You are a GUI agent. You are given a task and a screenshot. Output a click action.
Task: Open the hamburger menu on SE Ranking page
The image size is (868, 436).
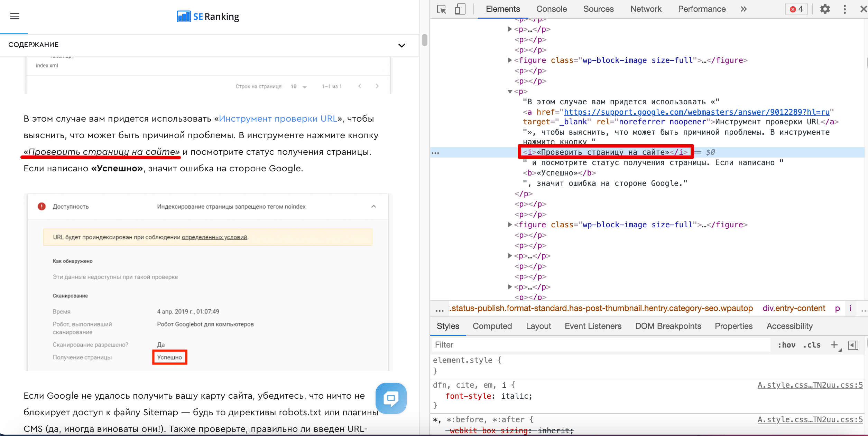click(15, 16)
